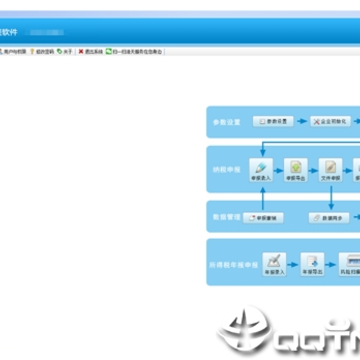Open 申报导出 with the green arrow icon

click(296, 170)
